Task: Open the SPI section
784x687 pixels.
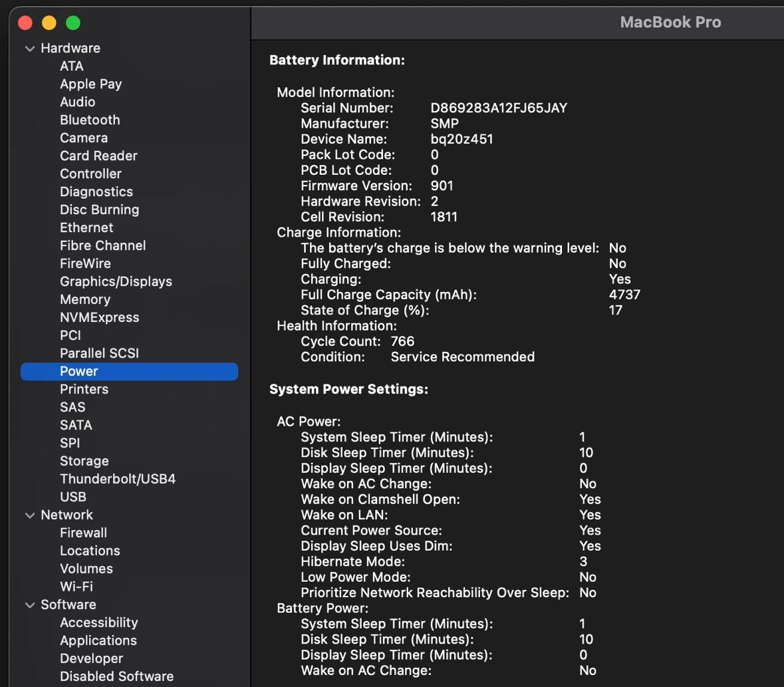Action: tap(70, 443)
